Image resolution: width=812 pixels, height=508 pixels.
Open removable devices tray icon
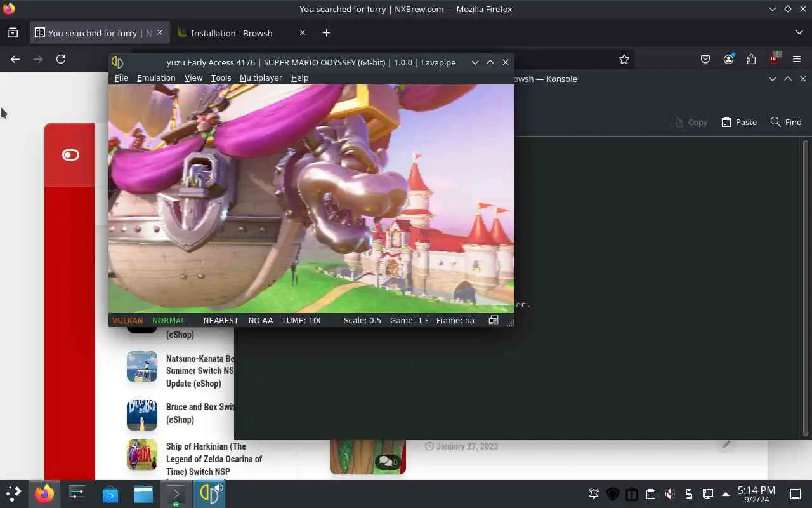pyautogui.click(x=688, y=494)
